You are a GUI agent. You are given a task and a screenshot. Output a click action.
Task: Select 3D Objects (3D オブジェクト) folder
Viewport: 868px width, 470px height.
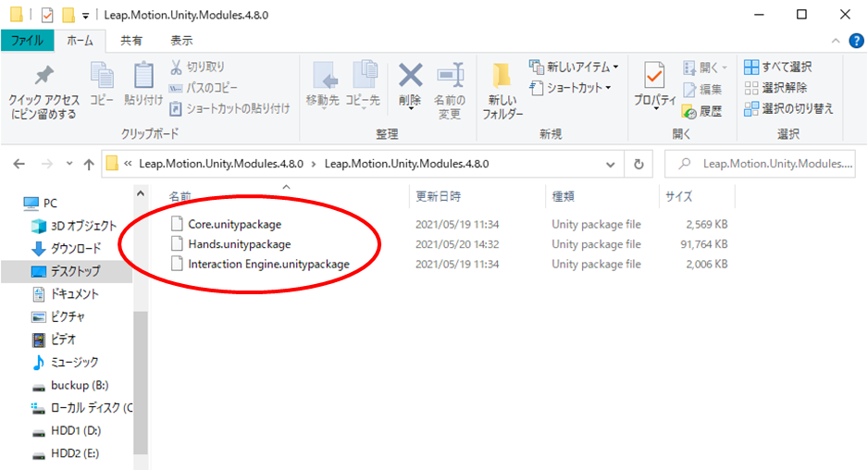74,226
